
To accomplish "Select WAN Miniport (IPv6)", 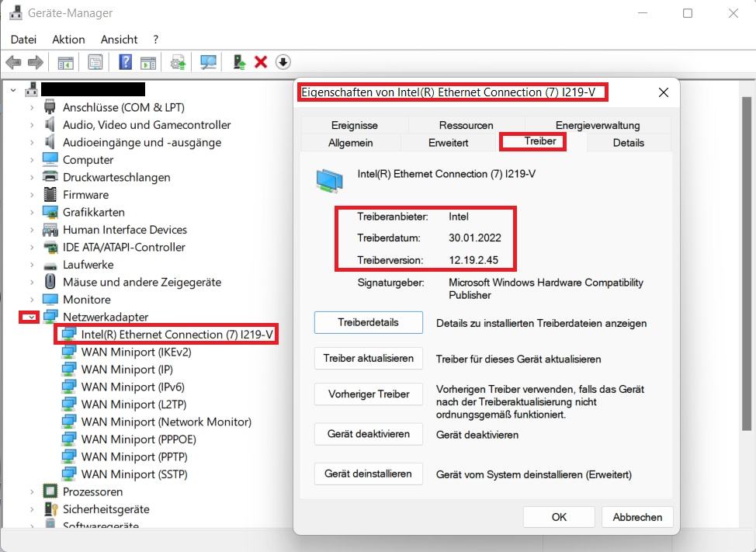I will tap(133, 387).
